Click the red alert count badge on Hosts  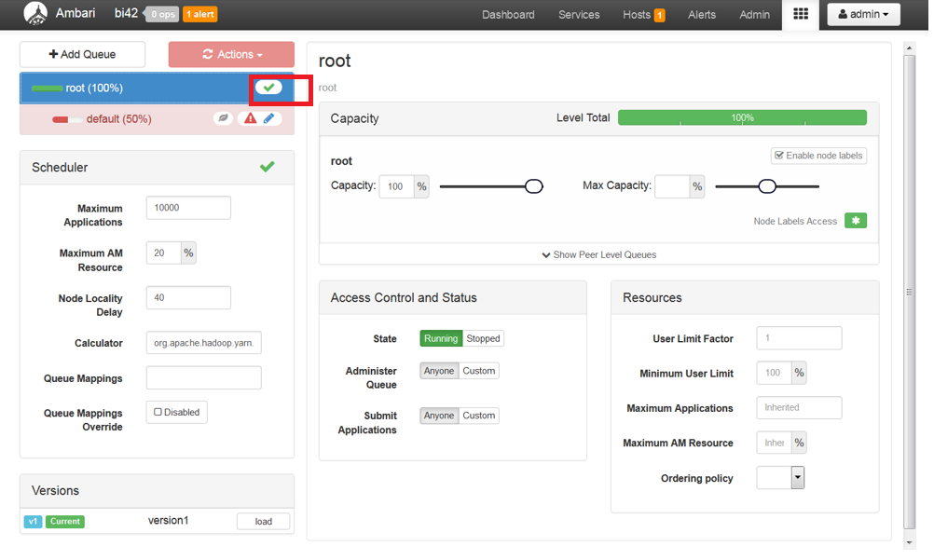(x=658, y=14)
